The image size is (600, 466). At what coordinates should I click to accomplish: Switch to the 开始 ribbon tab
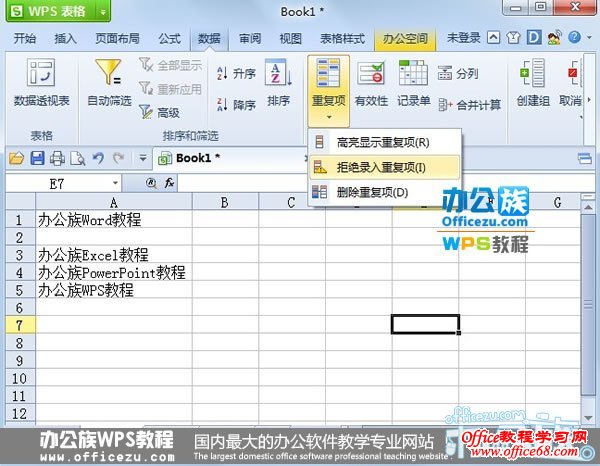[x=24, y=38]
